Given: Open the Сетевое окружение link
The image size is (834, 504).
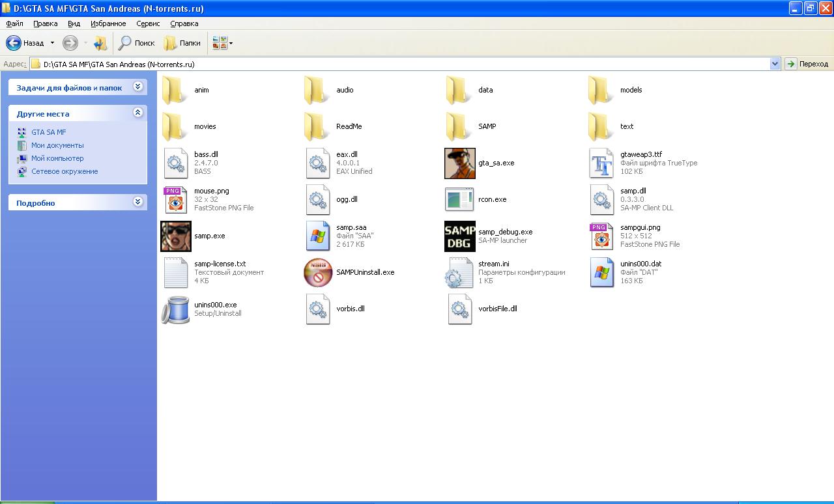Looking at the screenshot, I should pos(65,171).
